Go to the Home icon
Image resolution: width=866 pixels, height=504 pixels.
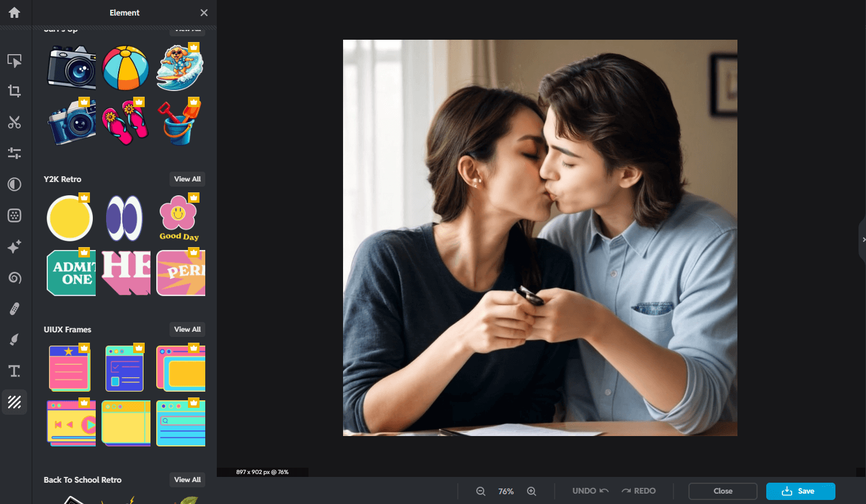point(14,13)
